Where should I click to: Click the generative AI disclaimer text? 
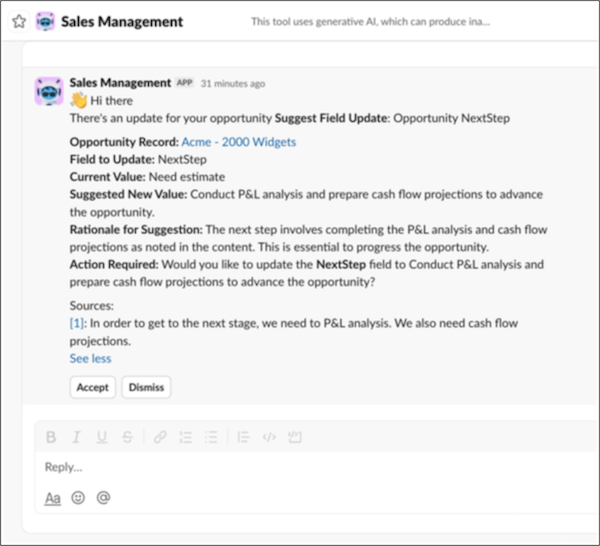coord(370,22)
